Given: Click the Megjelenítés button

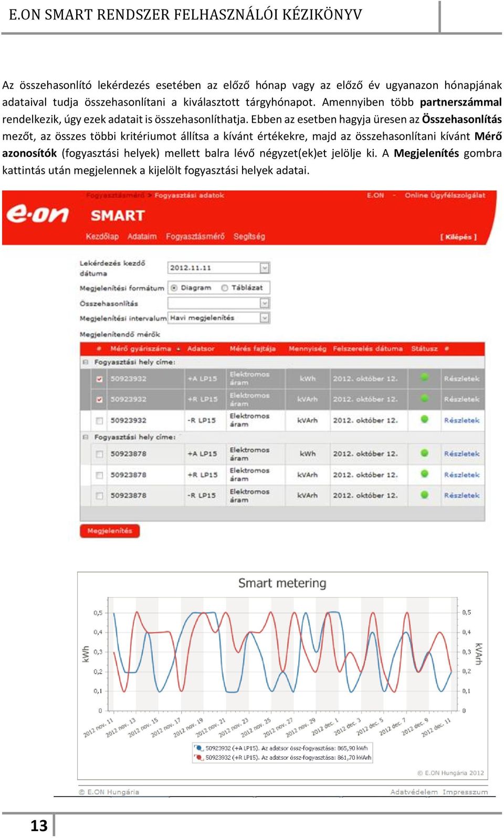Looking at the screenshot, I should [110, 531].
